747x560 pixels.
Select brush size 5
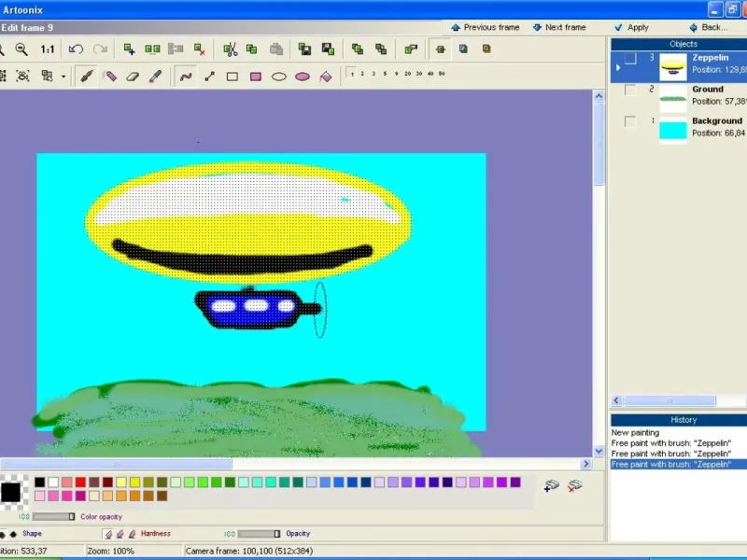[385, 74]
